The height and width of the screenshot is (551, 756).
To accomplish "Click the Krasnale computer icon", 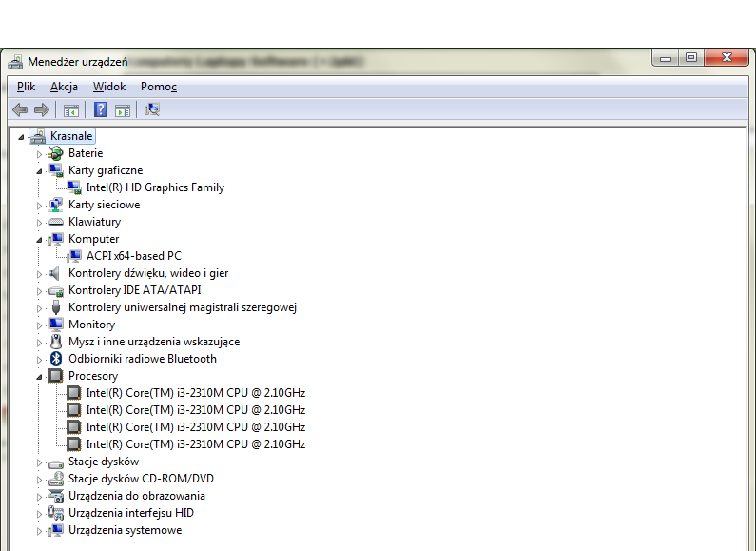I will point(38,136).
